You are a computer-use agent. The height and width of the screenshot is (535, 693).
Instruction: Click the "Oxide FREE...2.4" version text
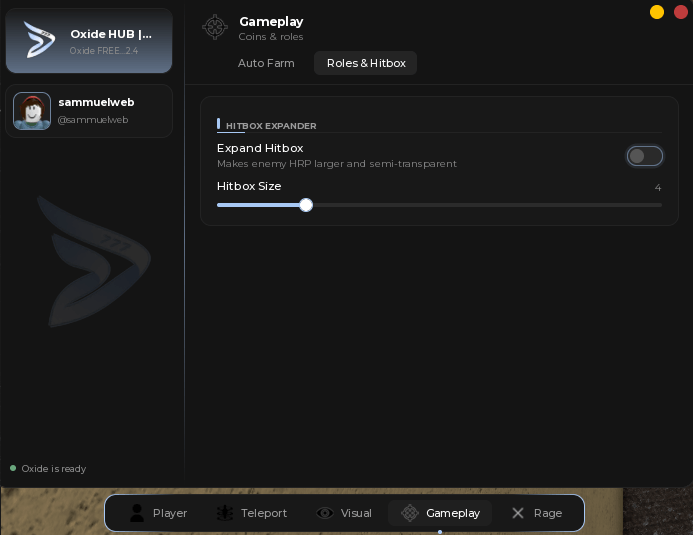click(x=104, y=51)
